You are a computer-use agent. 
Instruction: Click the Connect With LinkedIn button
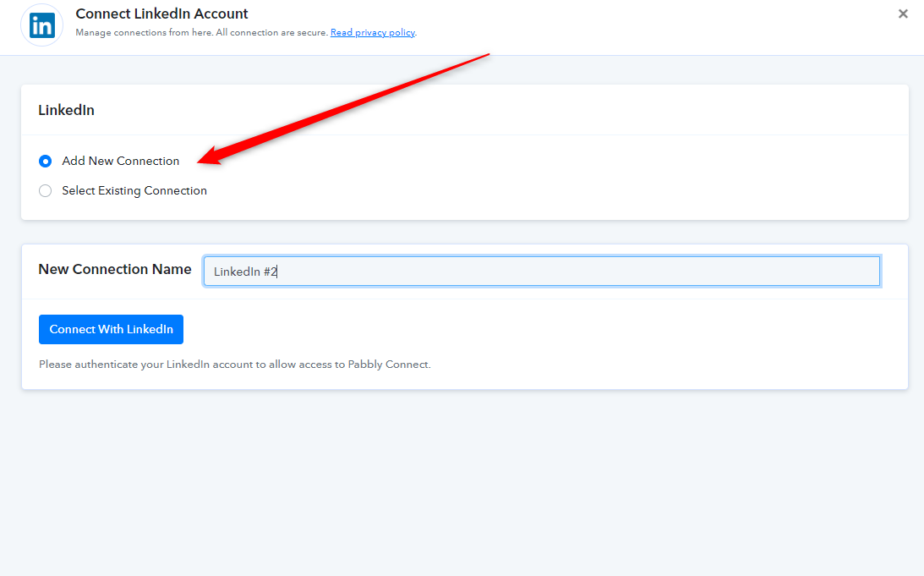pos(111,329)
